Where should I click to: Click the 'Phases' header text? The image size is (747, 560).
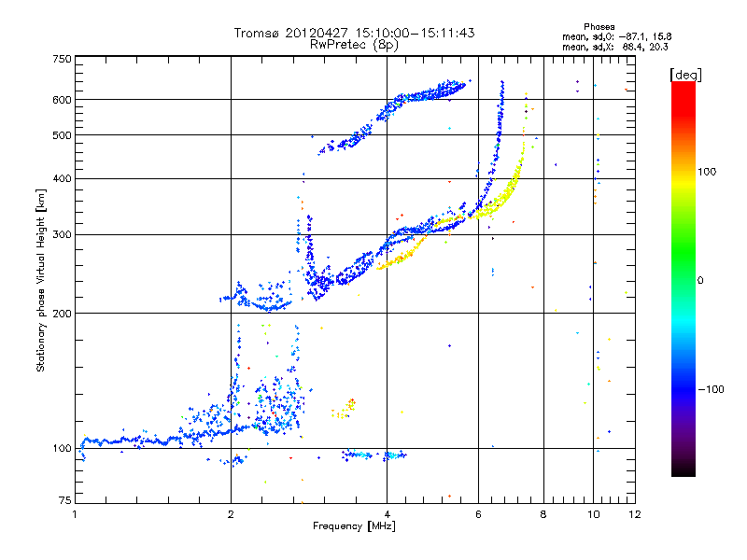pos(599,27)
